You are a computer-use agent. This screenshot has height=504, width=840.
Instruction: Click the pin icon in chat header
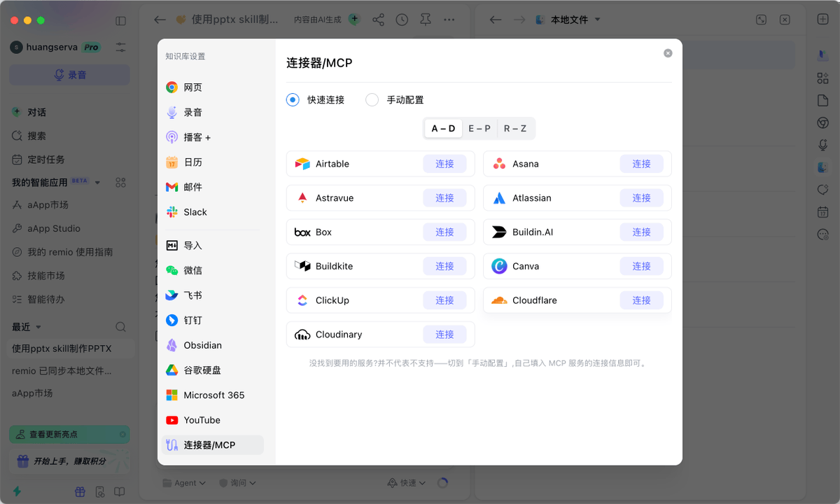(x=426, y=20)
